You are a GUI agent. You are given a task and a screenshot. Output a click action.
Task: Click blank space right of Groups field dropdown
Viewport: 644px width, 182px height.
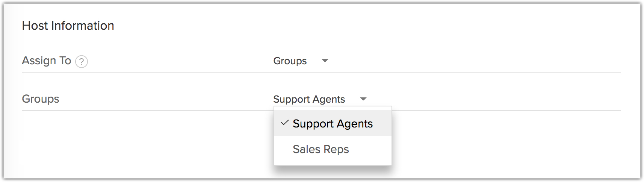click(x=488, y=99)
